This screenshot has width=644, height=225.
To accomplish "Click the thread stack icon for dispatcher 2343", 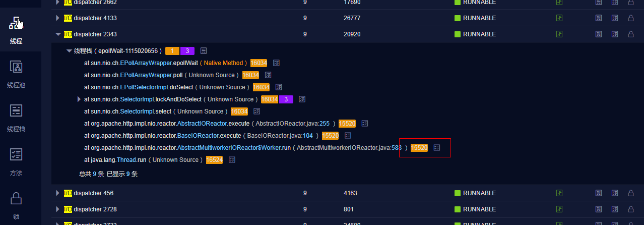I will pyautogui.click(x=599, y=34).
